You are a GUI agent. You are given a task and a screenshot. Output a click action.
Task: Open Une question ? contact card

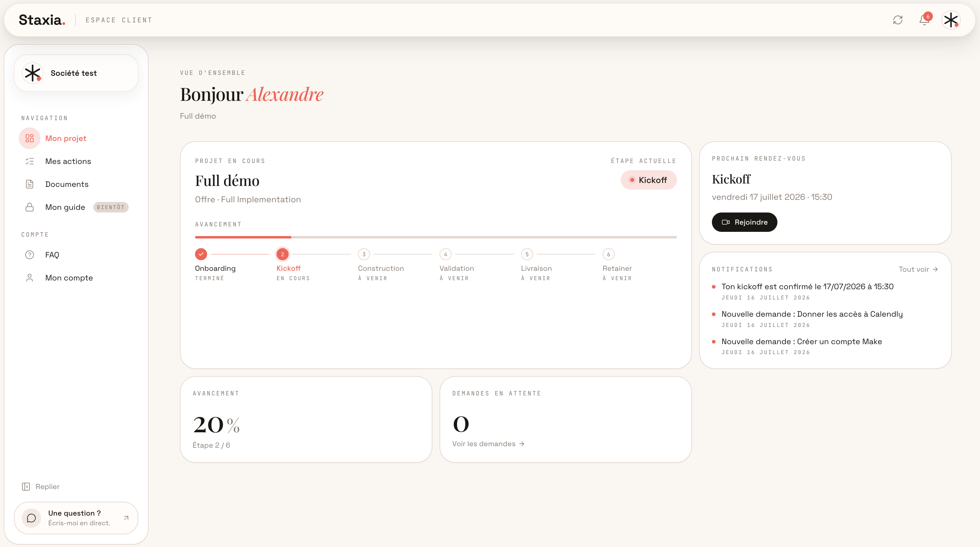[76, 518]
